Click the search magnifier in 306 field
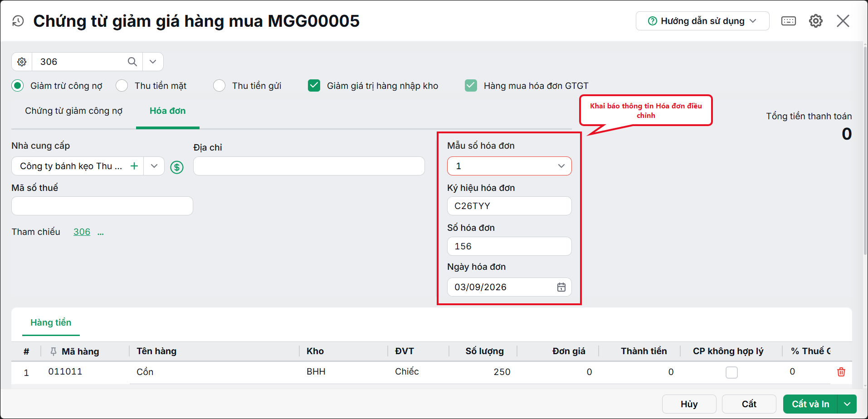The width and height of the screenshot is (868, 419). tap(132, 62)
